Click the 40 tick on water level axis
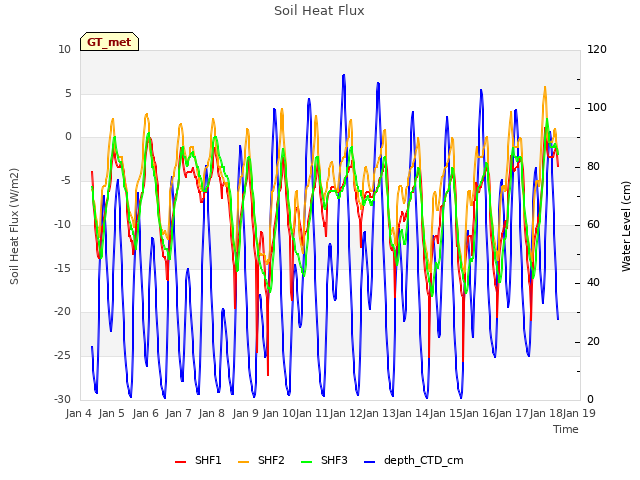The height and width of the screenshot is (480, 640). coord(593,283)
